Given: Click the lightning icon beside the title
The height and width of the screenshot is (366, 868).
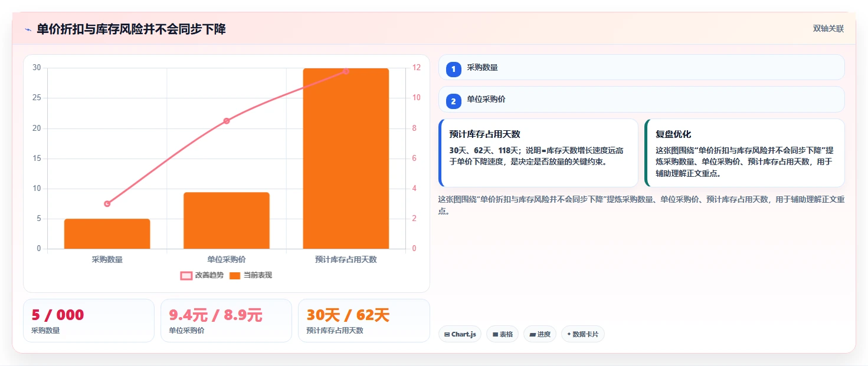Looking at the screenshot, I should (28, 29).
